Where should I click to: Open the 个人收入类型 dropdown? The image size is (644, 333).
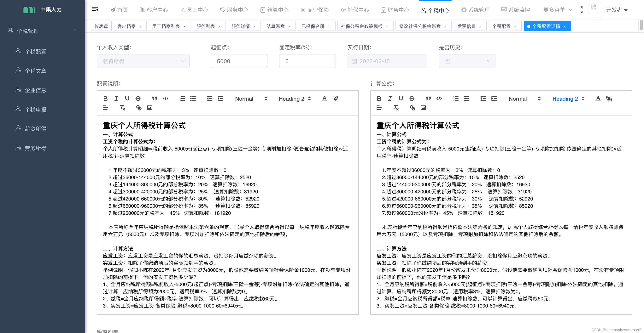143,61
